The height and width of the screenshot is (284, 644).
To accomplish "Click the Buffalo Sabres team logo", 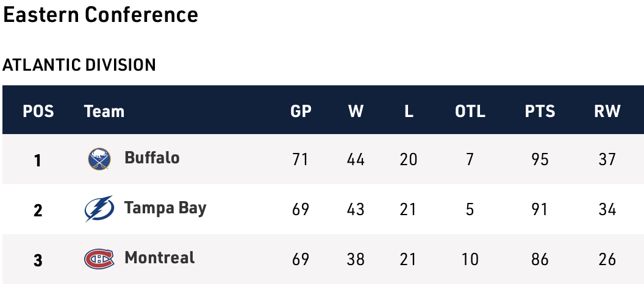I will 99,159.
